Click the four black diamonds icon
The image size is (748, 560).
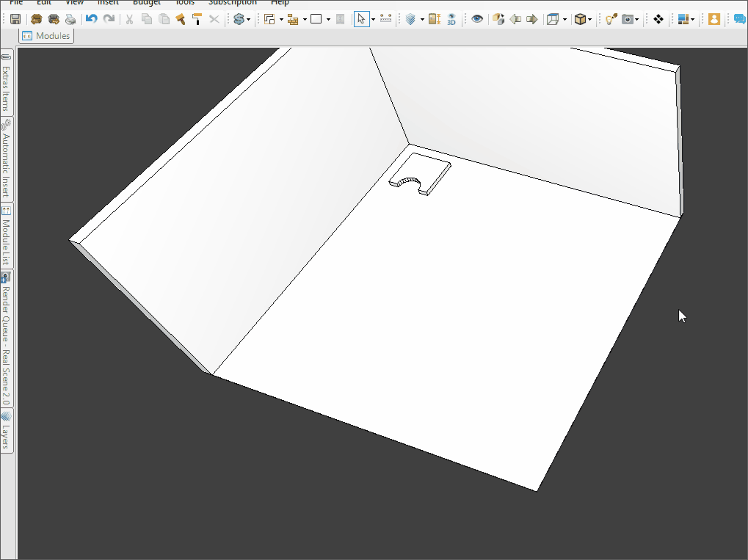point(658,19)
